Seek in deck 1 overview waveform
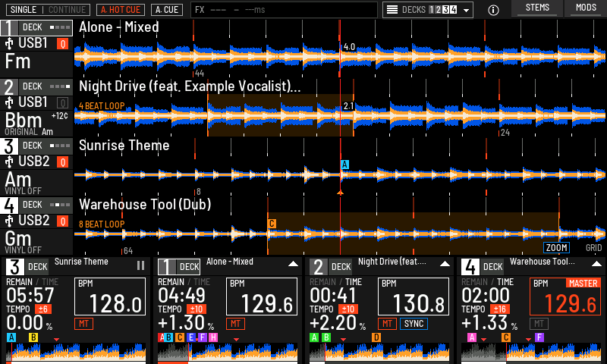The height and width of the screenshot is (364, 607). [228, 353]
